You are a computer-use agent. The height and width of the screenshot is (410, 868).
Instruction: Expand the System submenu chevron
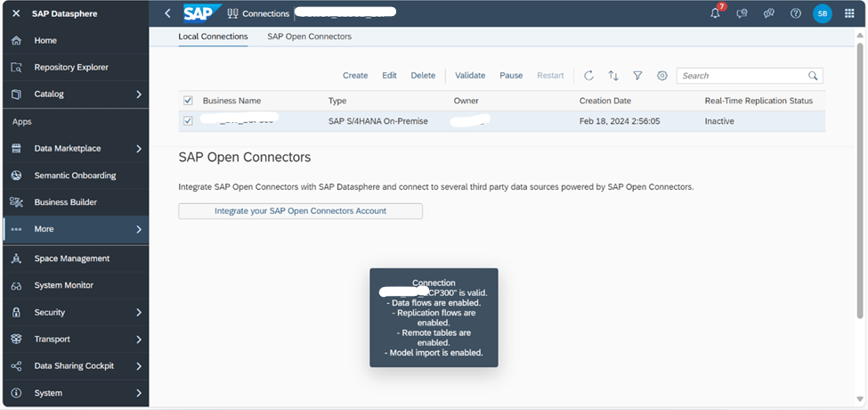[x=139, y=393]
